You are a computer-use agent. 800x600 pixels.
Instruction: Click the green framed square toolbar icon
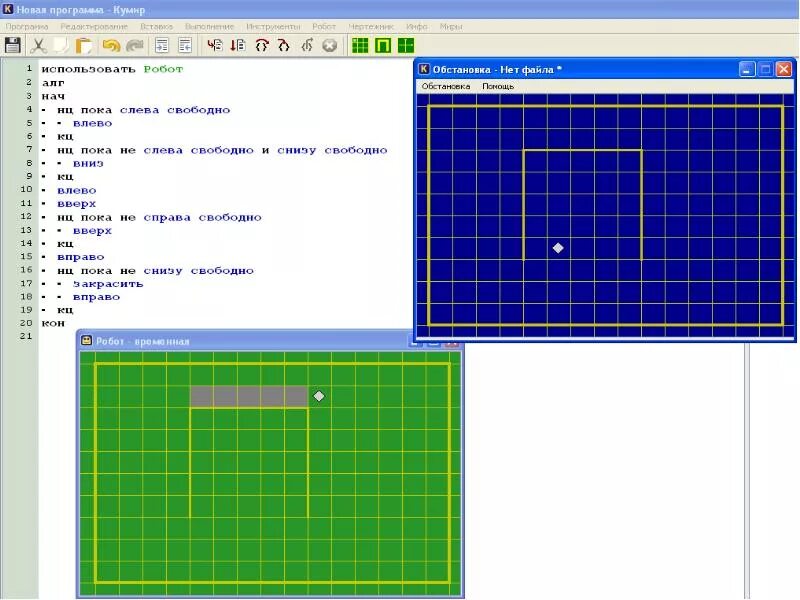click(383, 45)
